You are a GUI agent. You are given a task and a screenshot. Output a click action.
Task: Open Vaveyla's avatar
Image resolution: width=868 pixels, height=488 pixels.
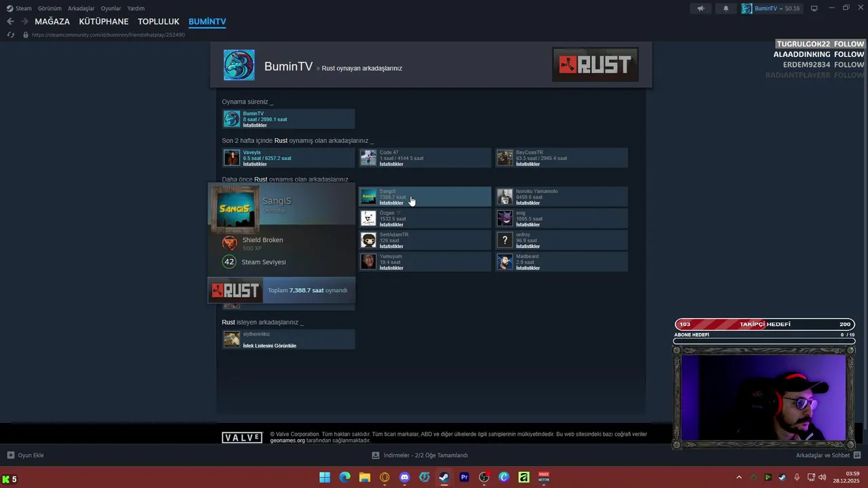coord(232,158)
